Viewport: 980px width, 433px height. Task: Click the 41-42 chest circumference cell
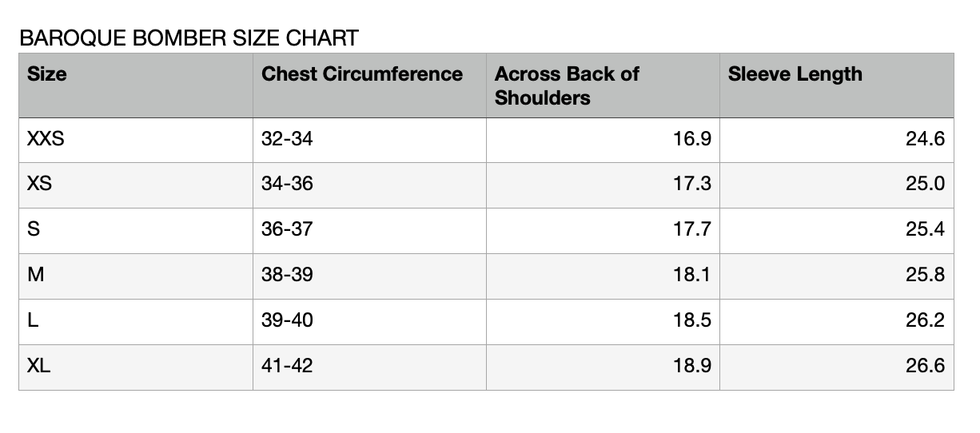pos(287,366)
